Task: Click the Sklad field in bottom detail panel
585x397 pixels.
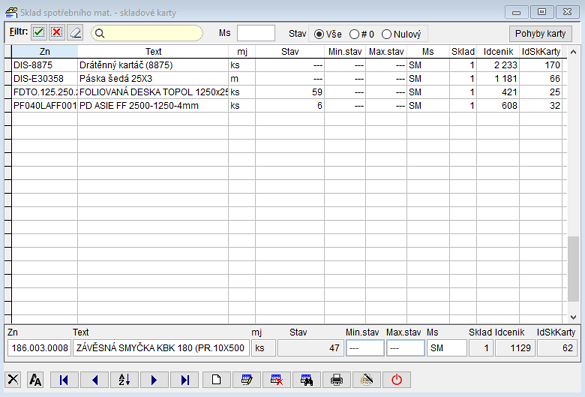Action: (481, 348)
